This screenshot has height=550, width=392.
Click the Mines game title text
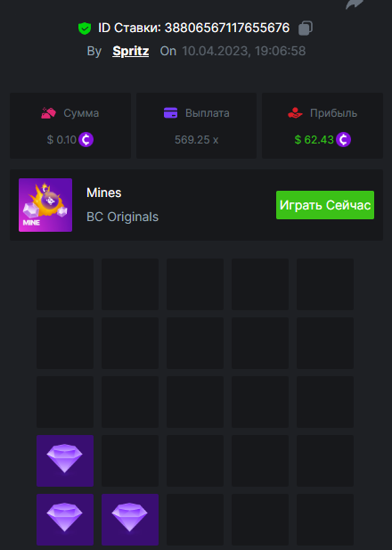(103, 193)
